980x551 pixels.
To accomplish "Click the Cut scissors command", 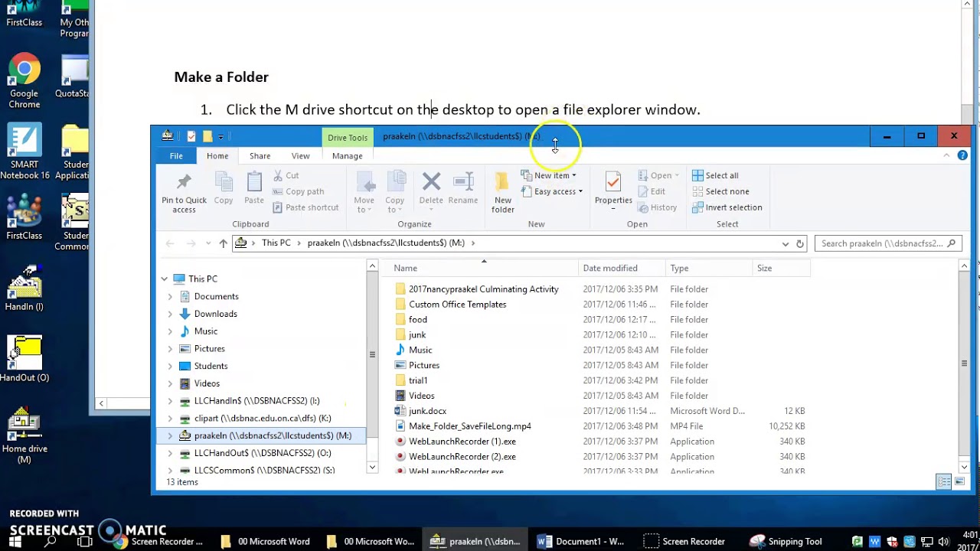I will [286, 175].
